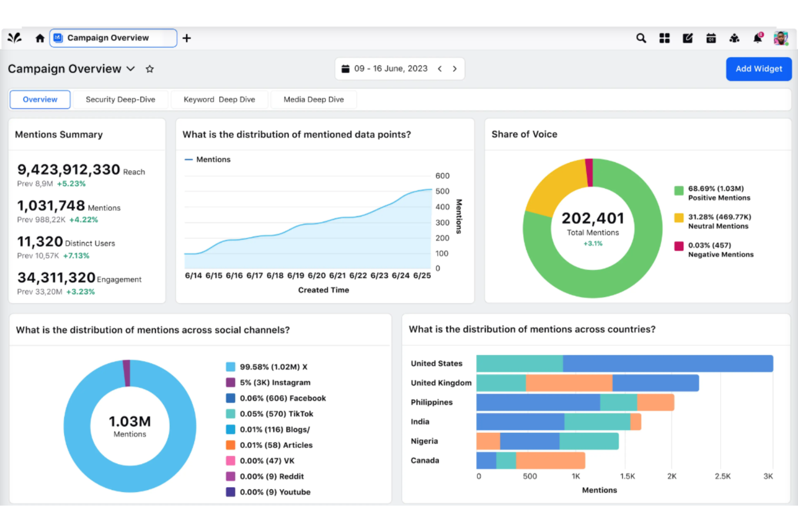Image resolution: width=798 pixels, height=532 pixels.
Task: Toggle the Articles legend swatch
Action: (x=230, y=445)
